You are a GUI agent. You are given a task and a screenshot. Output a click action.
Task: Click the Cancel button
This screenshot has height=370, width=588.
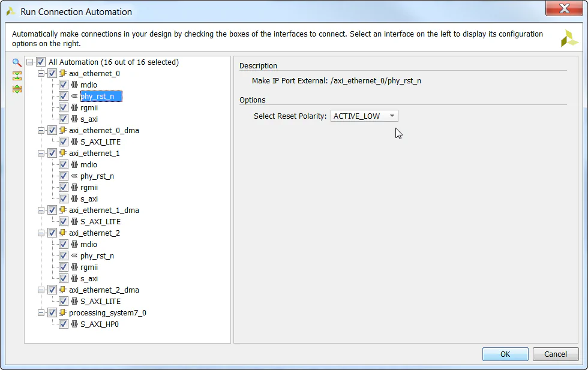[556, 354]
